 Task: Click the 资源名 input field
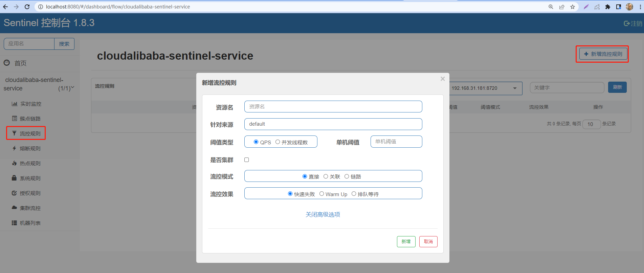[333, 106]
